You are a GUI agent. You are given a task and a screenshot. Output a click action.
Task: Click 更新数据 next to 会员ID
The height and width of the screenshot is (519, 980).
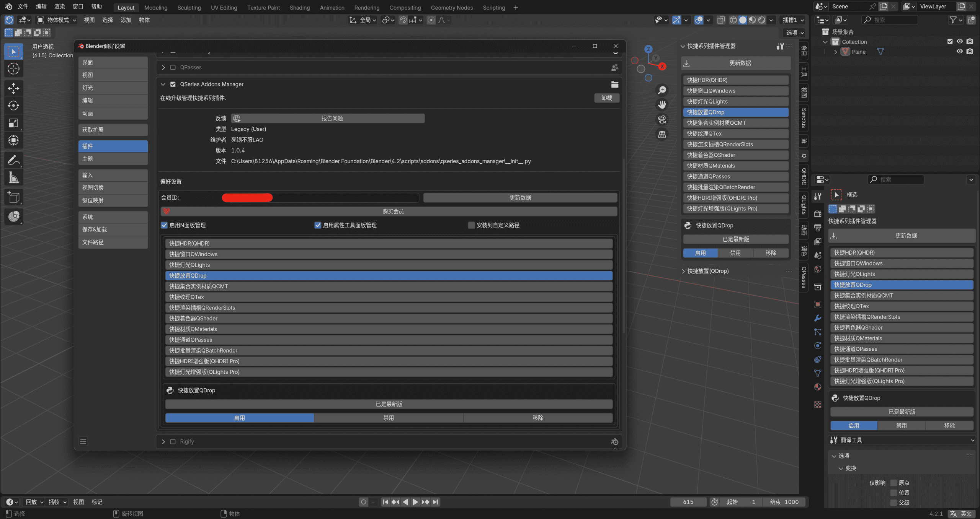pyautogui.click(x=520, y=197)
